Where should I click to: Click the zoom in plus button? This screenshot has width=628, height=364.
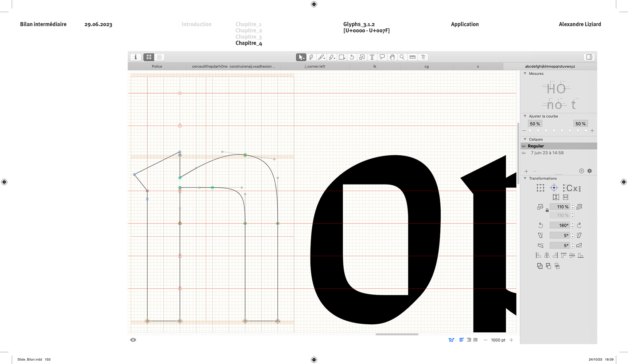511,340
